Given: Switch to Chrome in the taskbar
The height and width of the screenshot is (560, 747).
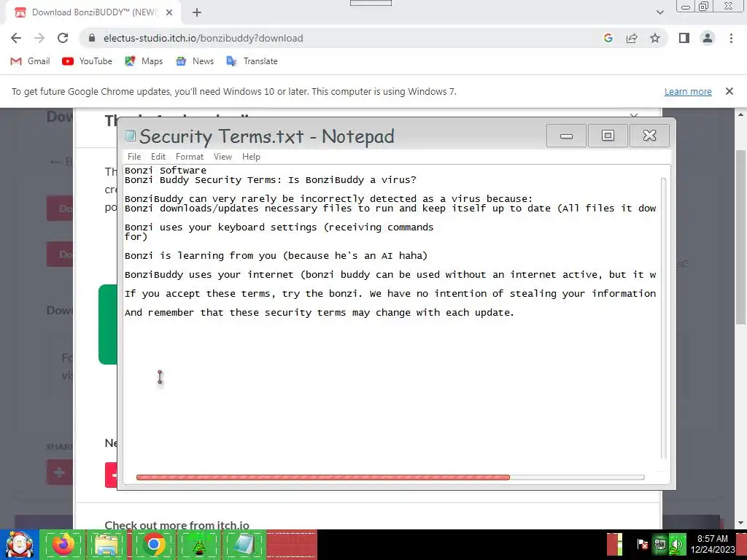Looking at the screenshot, I should [153, 545].
